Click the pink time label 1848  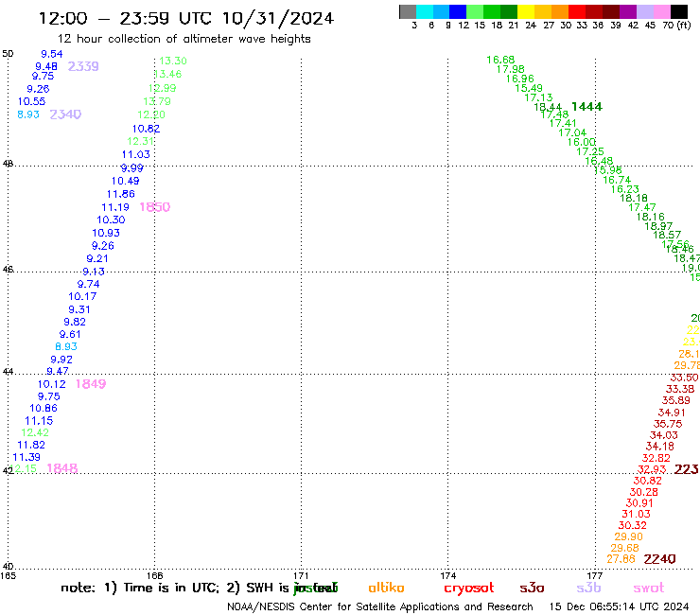[x=62, y=468]
